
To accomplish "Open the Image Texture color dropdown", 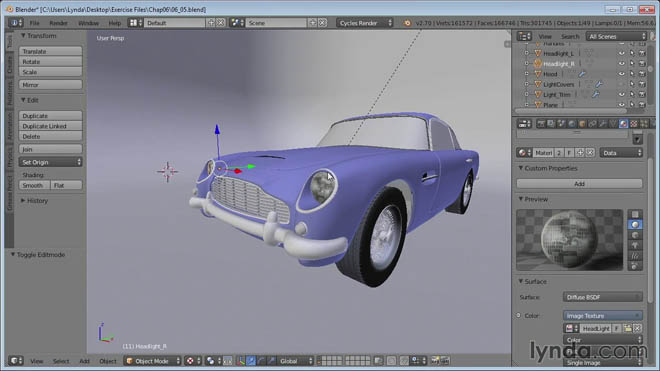I will 603,315.
